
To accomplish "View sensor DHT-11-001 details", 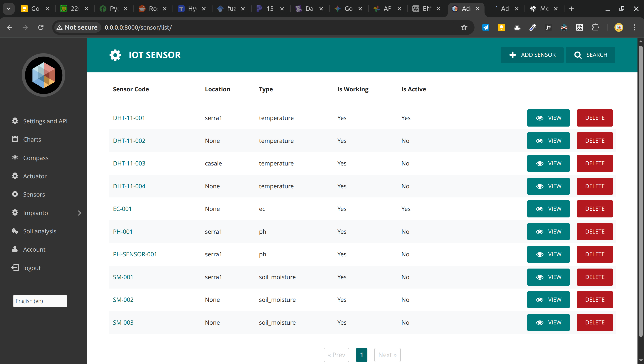I will 548,118.
